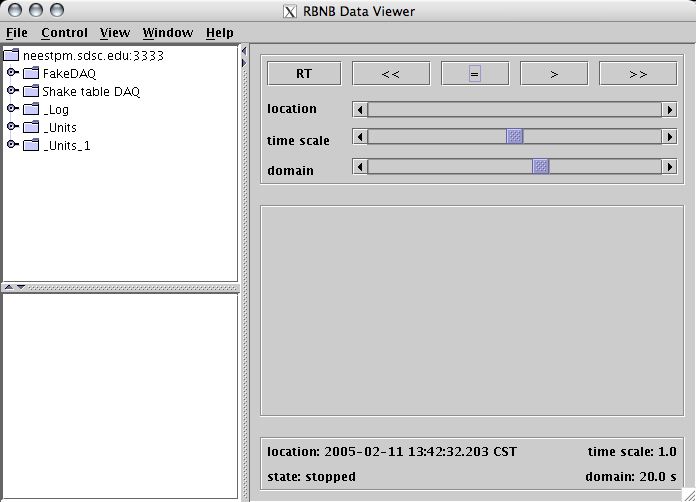The width and height of the screenshot is (696, 502).
Task: Expand the FakeDAQ tree node
Action: click(12, 72)
